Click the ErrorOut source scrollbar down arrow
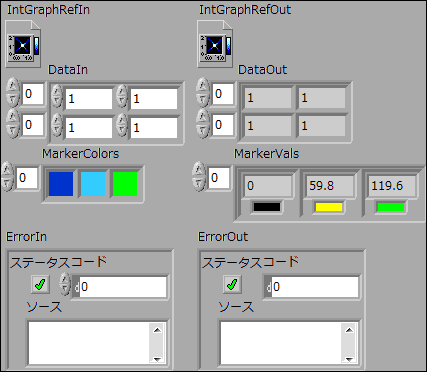This screenshot has height=372, width=427. pyautogui.click(x=349, y=359)
